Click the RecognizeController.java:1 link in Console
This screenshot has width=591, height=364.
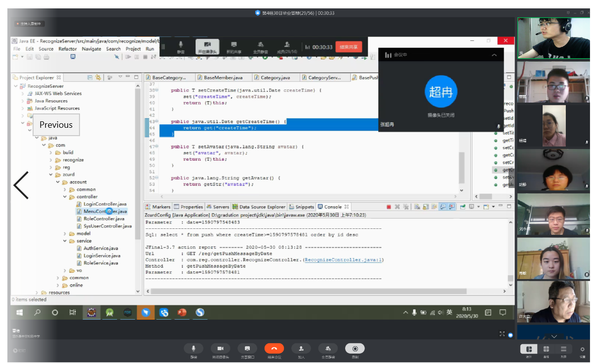pyautogui.click(x=344, y=260)
